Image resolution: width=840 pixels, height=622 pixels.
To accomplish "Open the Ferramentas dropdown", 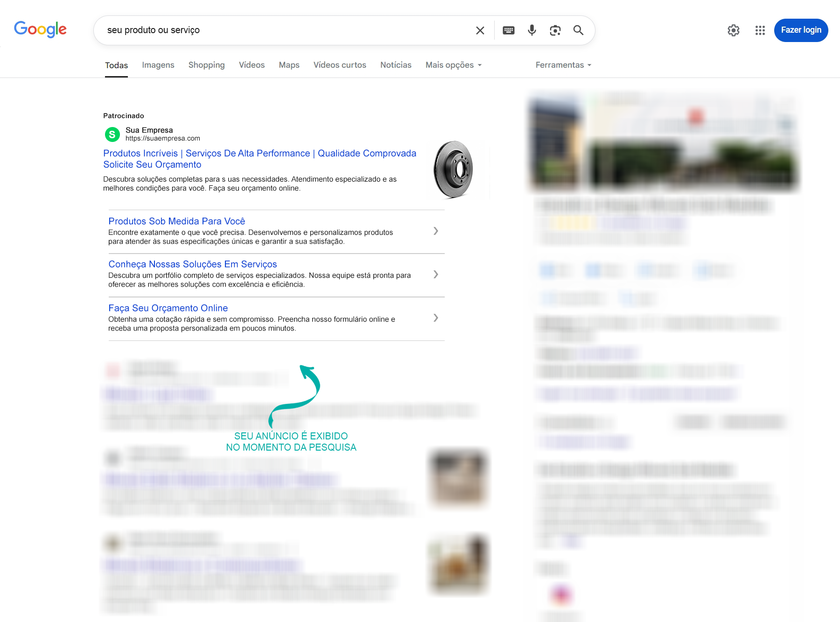I will (563, 65).
